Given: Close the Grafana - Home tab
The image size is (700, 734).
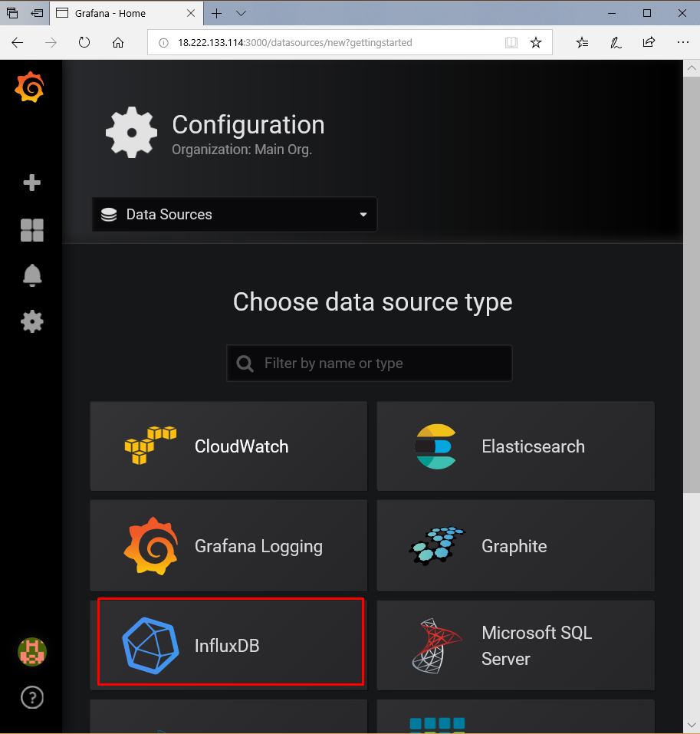Looking at the screenshot, I should pyautogui.click(x=191, y=13).
